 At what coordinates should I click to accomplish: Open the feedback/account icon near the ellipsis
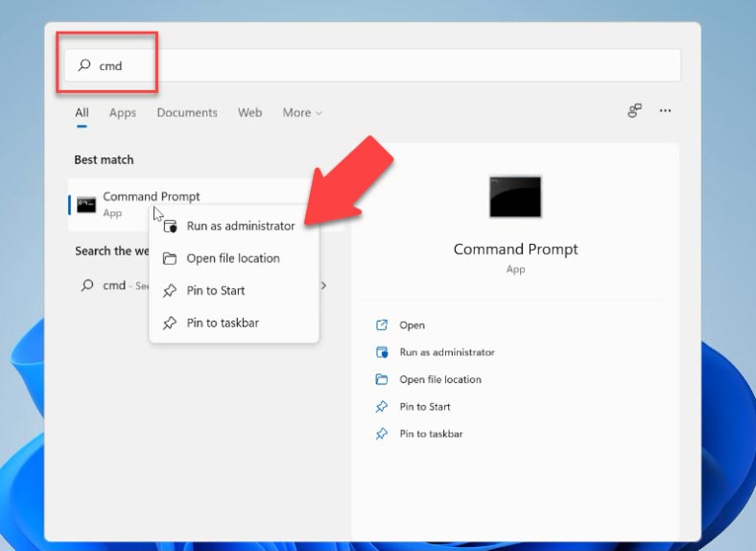click(x=634, y=110)
